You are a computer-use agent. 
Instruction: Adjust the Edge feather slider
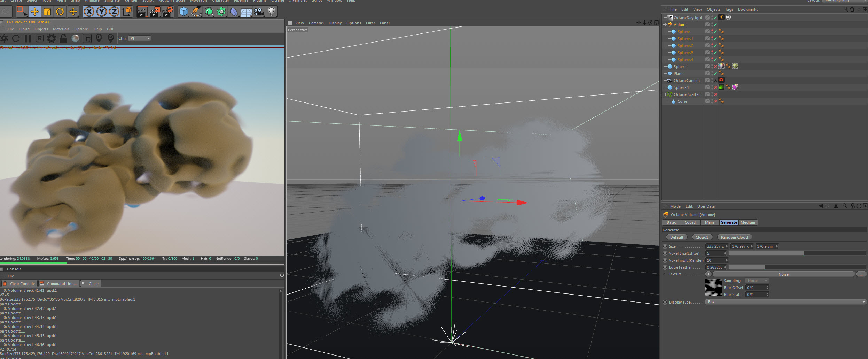coord(797,267)
